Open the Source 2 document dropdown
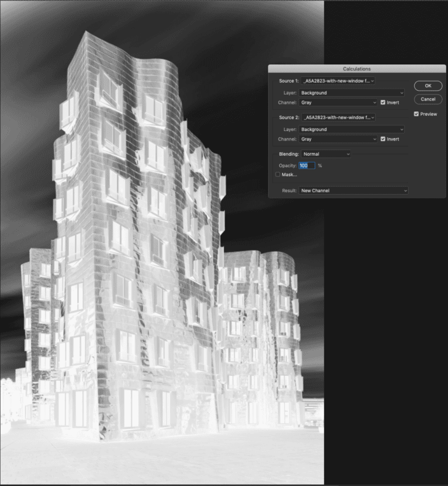The width and height of the screenshot is (448, 486). (338, 118)
